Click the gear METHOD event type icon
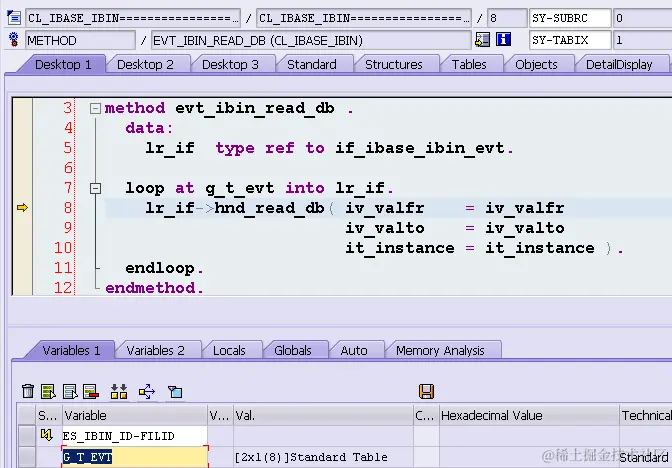Screen dimensions: 672x468 pos(14,40)
